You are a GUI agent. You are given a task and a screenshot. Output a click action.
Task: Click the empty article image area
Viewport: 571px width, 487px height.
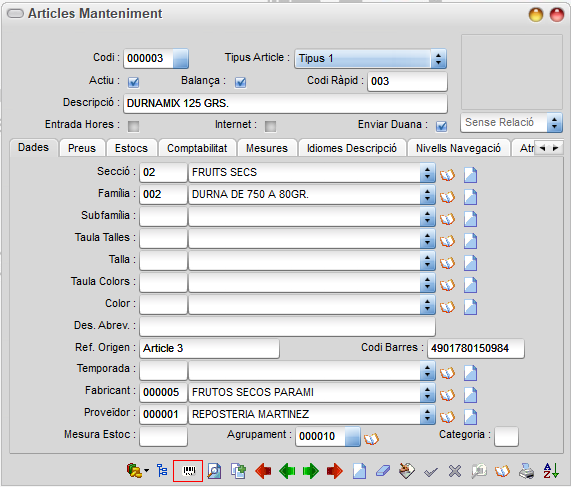tap(512, 72)
